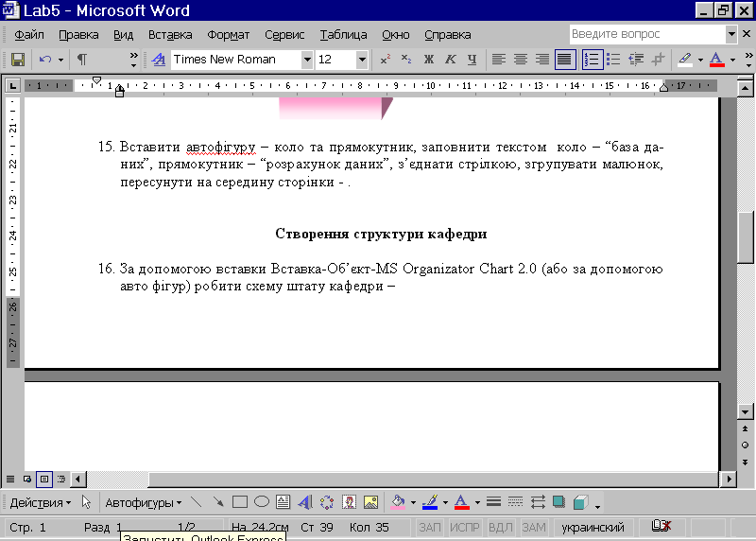This screenshot has width=756, height=541.
Task: Open the Окно menu
Action: pos(396,35)
